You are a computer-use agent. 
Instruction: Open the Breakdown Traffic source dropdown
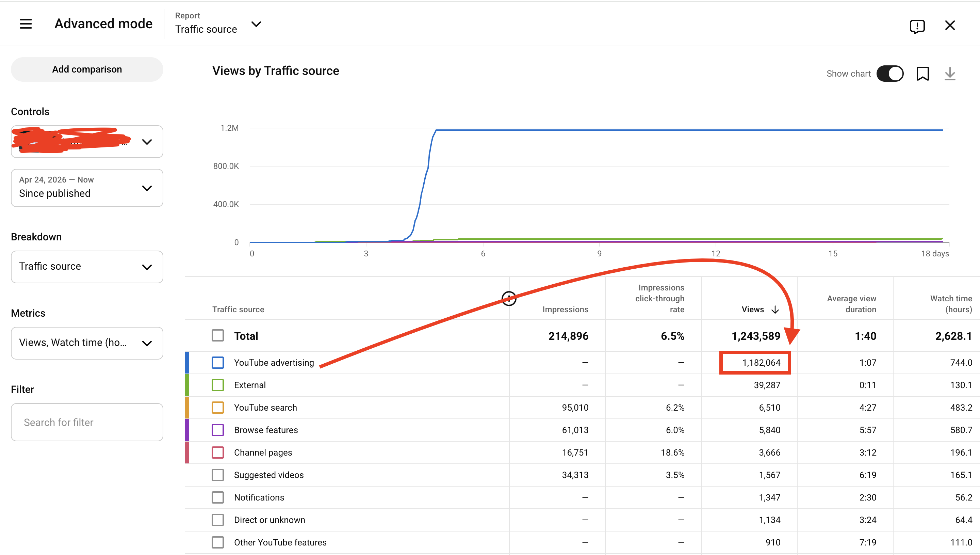tap(87, 267)
